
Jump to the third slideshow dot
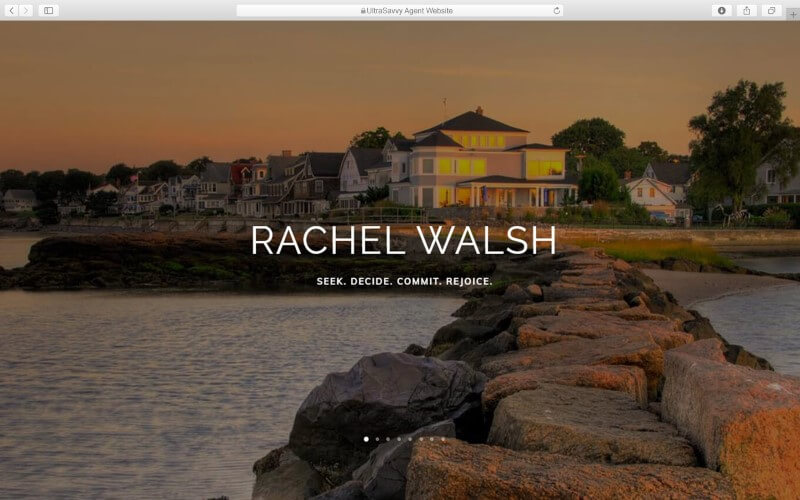pos(388,439)
